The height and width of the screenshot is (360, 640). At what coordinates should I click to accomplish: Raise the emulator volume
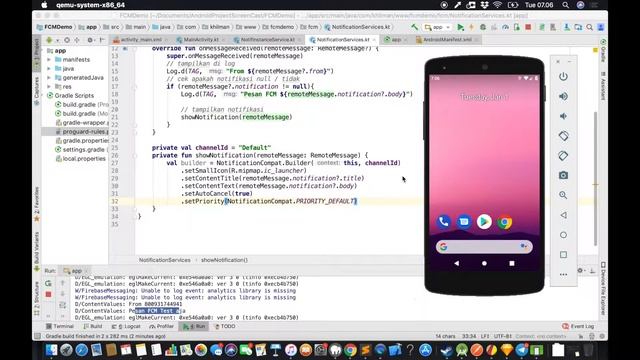click(563, 96)
